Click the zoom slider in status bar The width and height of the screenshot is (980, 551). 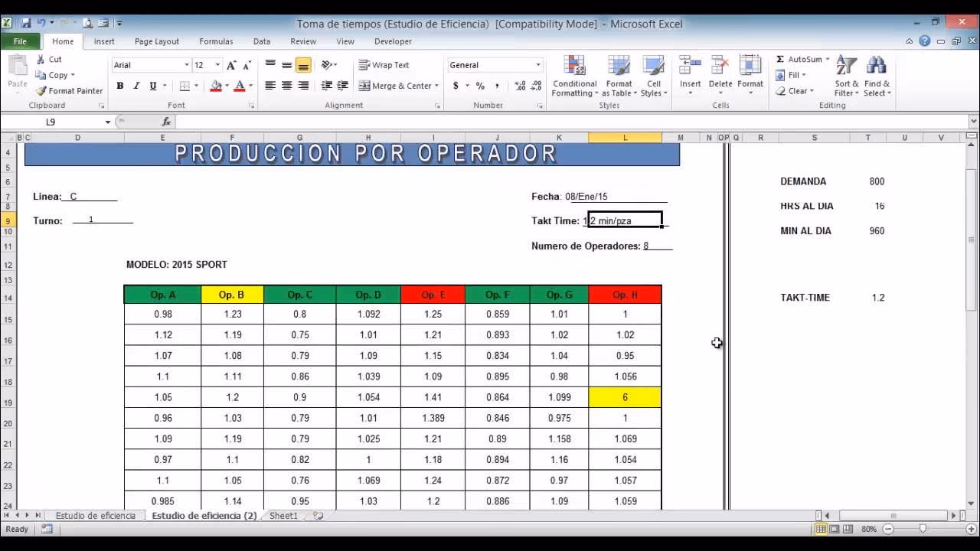[923, 529]
